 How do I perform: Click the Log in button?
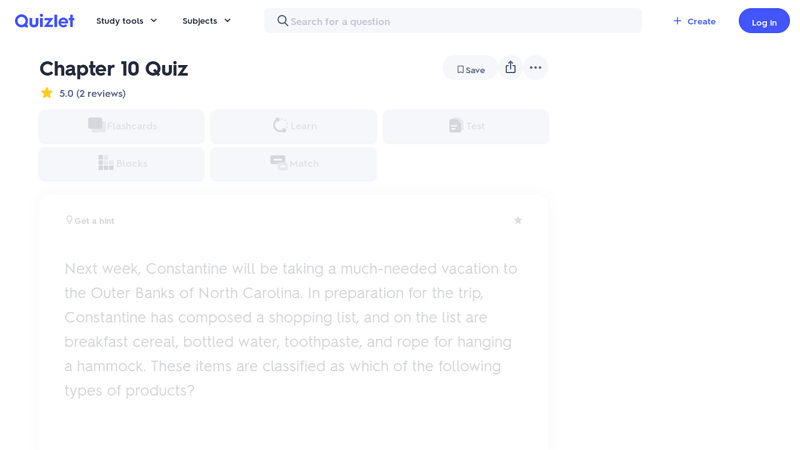[764, 21]
